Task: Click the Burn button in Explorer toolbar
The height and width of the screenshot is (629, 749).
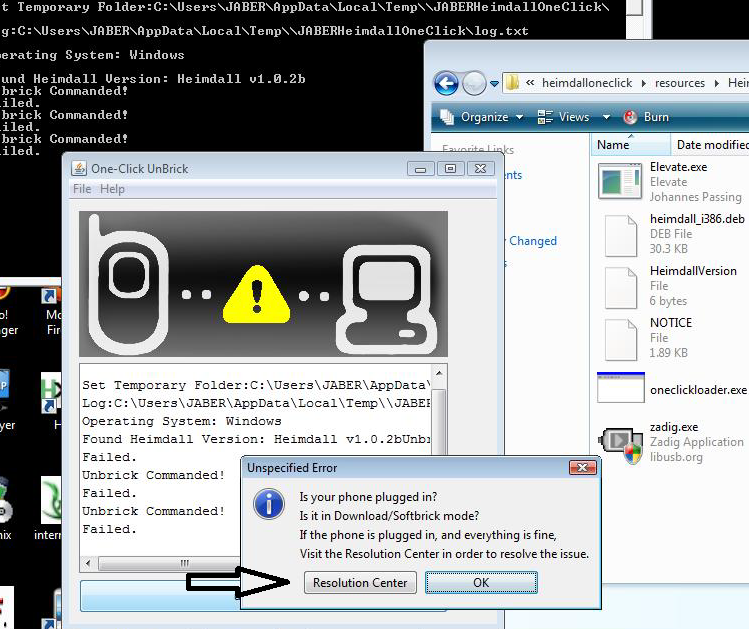Action: click(x=646, y=117)
